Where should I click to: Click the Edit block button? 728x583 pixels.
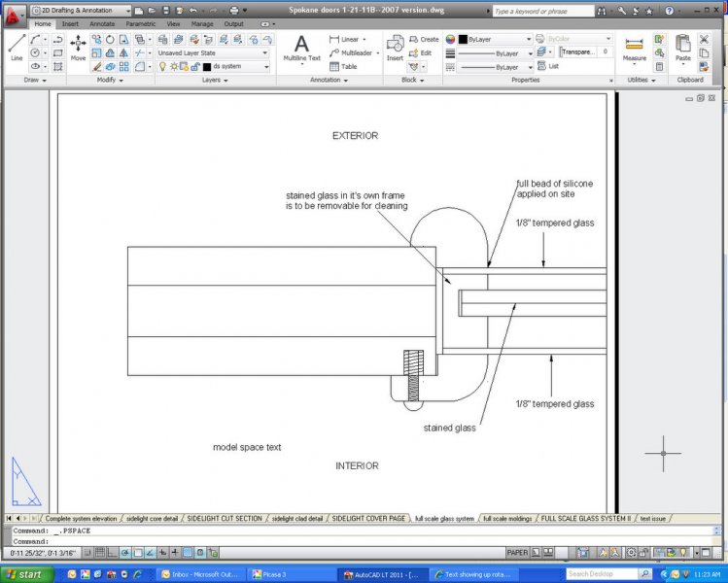(421, 52)
